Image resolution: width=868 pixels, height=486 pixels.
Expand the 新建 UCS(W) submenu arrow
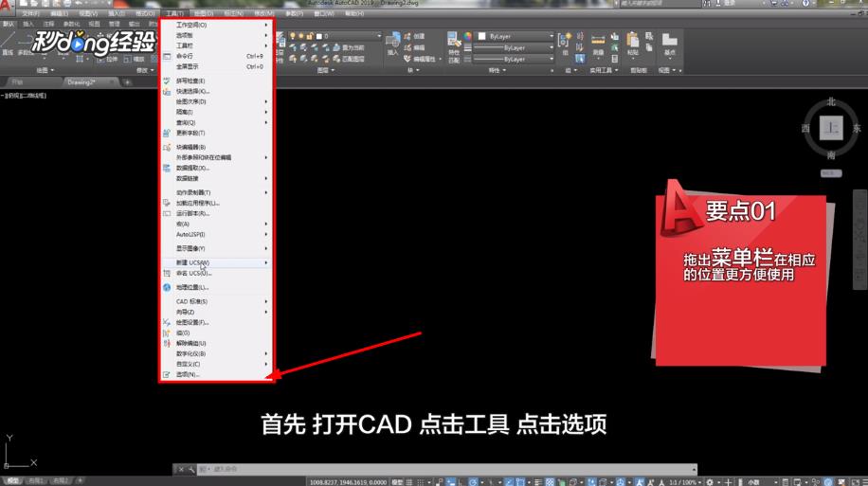tap(266, 263)
